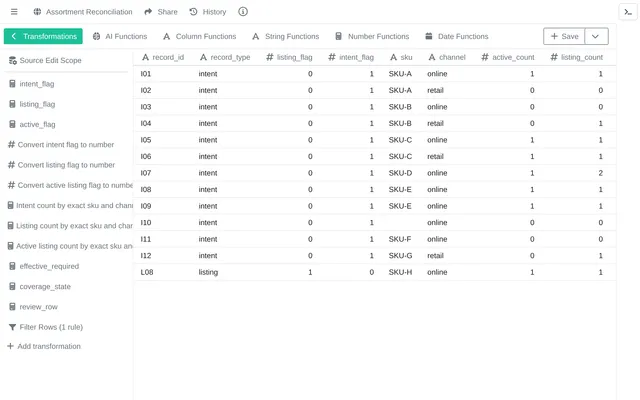Open the hamburger menu icon

(14, 12)
